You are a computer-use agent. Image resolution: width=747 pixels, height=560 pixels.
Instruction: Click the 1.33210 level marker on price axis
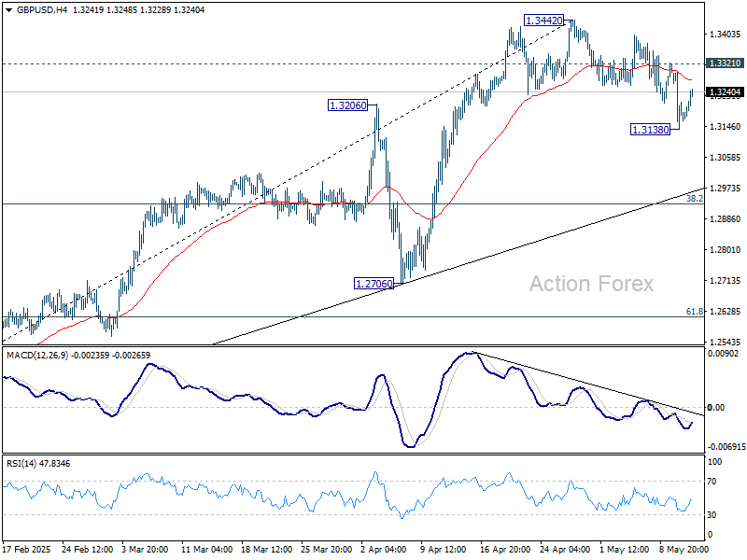click(x=726, y=63)
